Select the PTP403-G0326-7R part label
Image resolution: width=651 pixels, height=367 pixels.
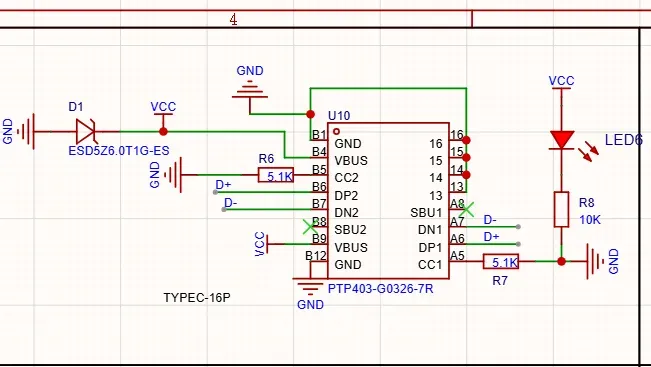pos(380,289)
